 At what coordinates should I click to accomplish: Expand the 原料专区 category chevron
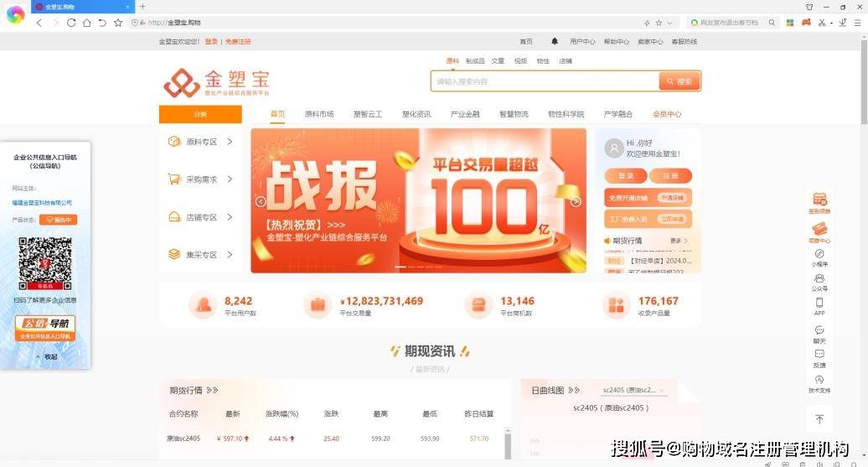point(230,142)
